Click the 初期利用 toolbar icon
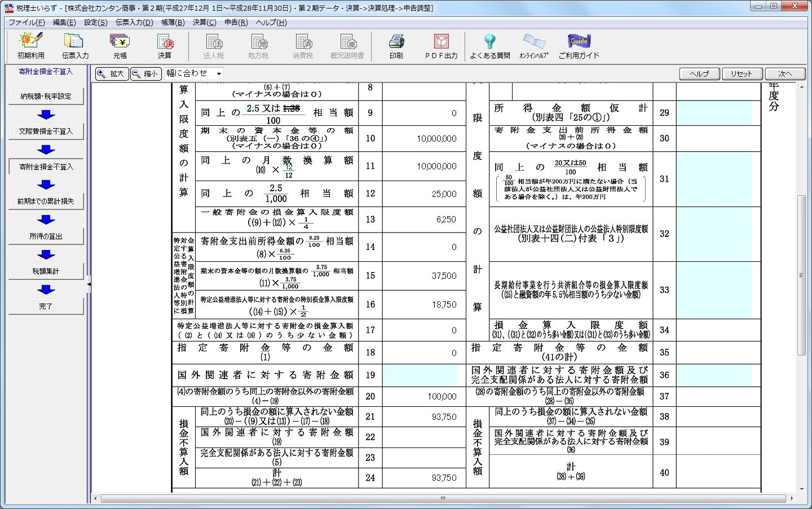Image resolution: width=812 pixels, height=509 pixels. [30, 45]
